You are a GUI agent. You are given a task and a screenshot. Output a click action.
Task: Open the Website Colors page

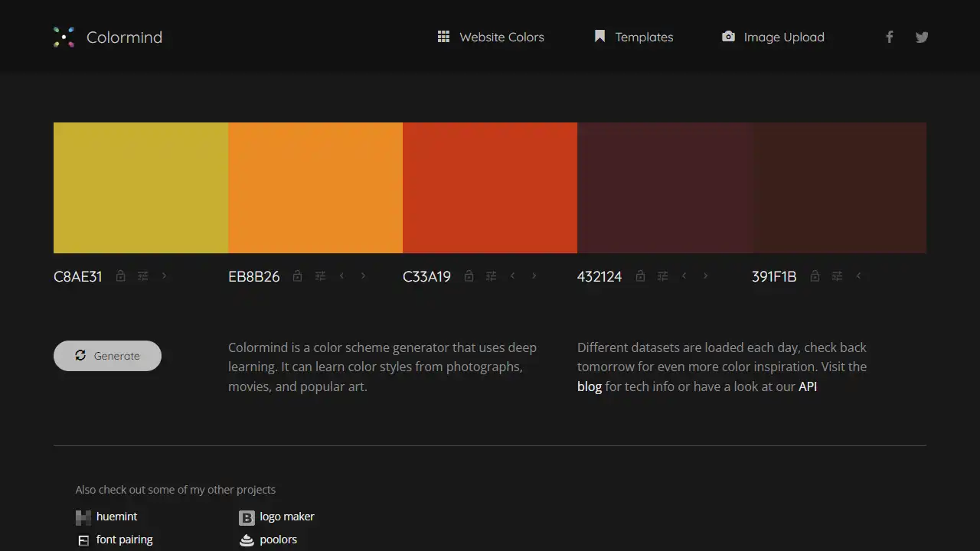click(501, 37)
